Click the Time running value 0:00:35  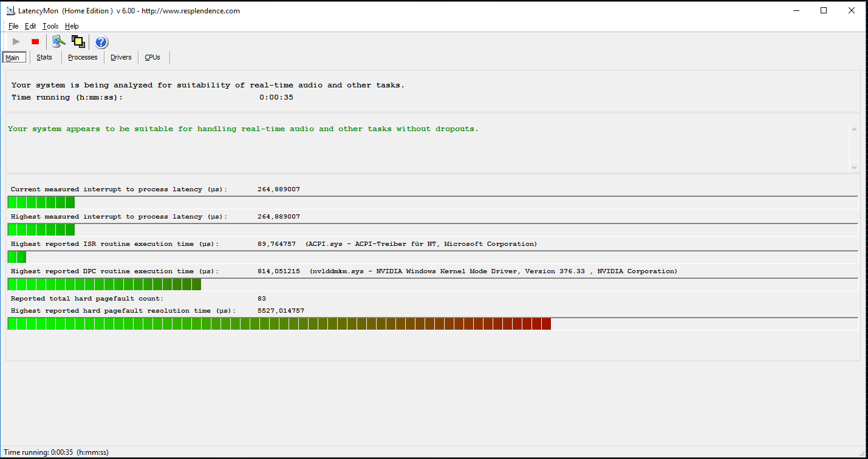(x=276, y=97)
